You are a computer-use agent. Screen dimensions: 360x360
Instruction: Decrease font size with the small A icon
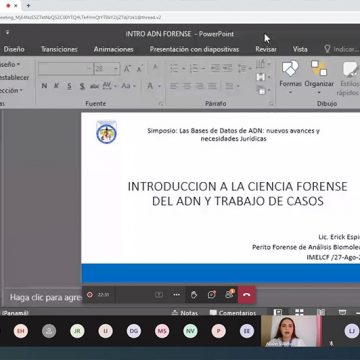(140, 69)
